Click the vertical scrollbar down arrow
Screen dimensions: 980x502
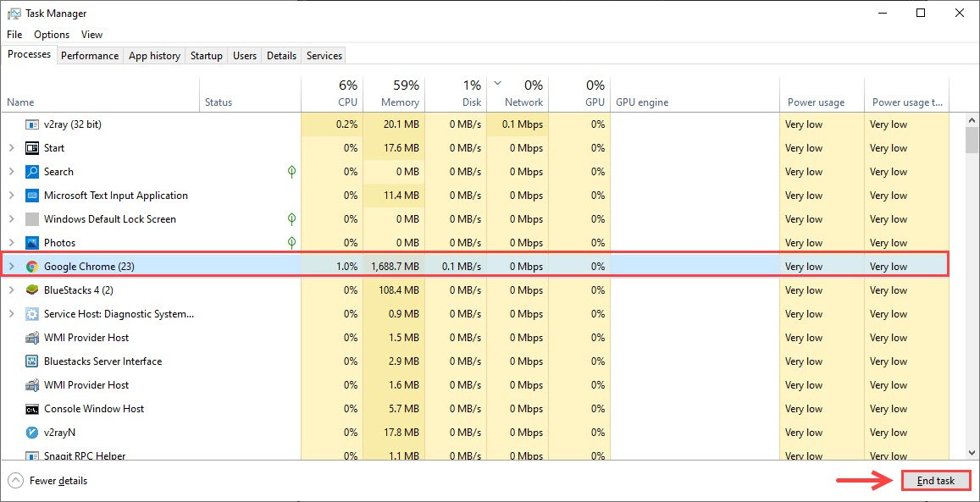[972, 453]
